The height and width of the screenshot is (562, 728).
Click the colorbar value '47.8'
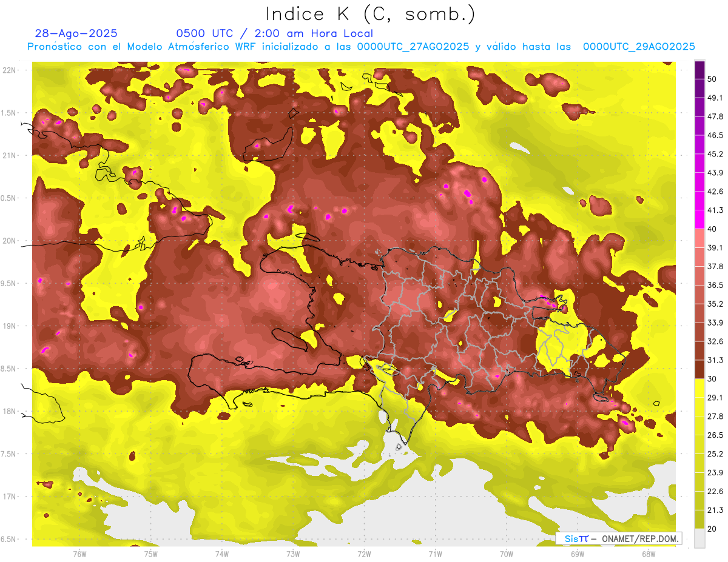715,116
